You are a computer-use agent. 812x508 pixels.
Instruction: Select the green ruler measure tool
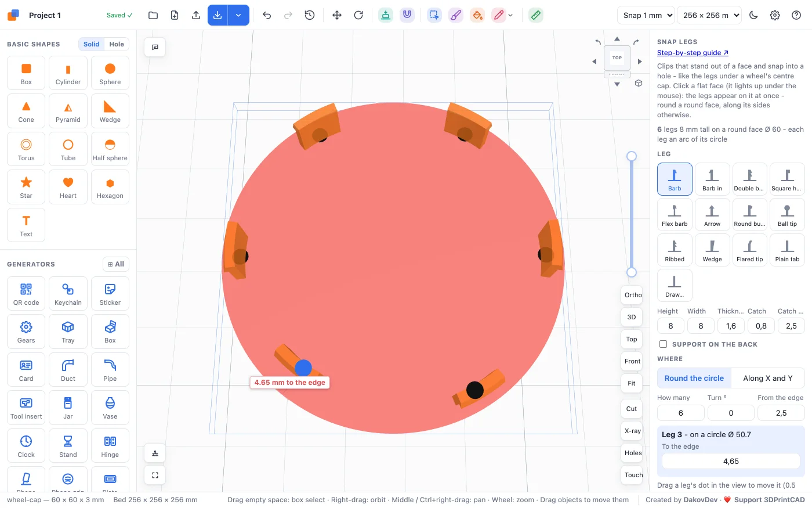coord(536,15)
